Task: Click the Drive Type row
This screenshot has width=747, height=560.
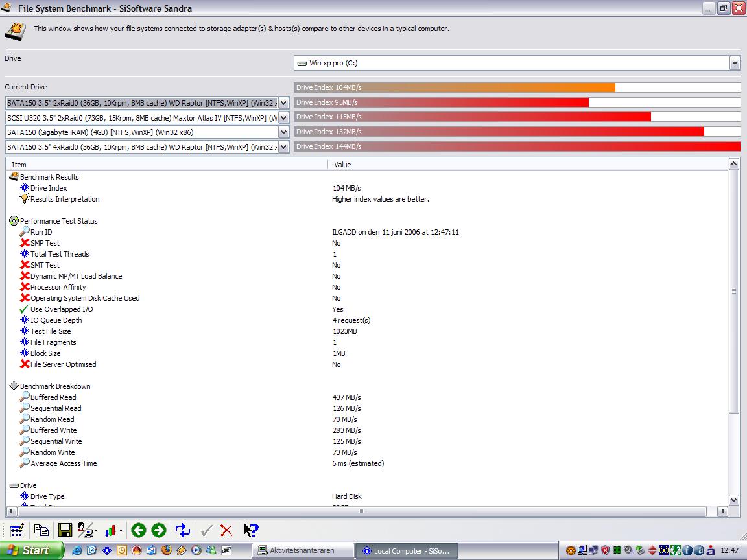Action: click(x=367, y=496)
